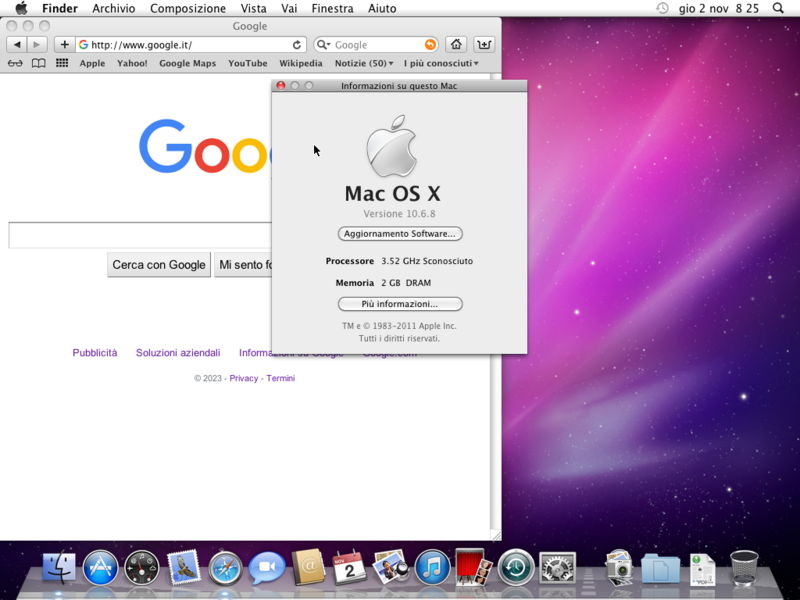Click the Versione 10.6.8 text
Image resolution: width=800 pixels, height=600 pixels.
click(x=399, y=214)
